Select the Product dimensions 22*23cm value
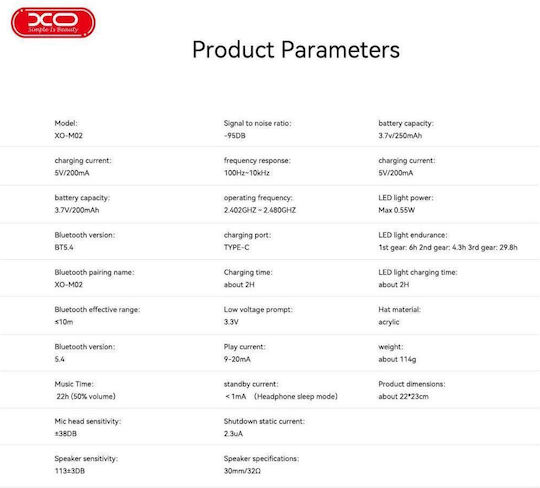The image size is (540, 488). [x=403, y=396]
